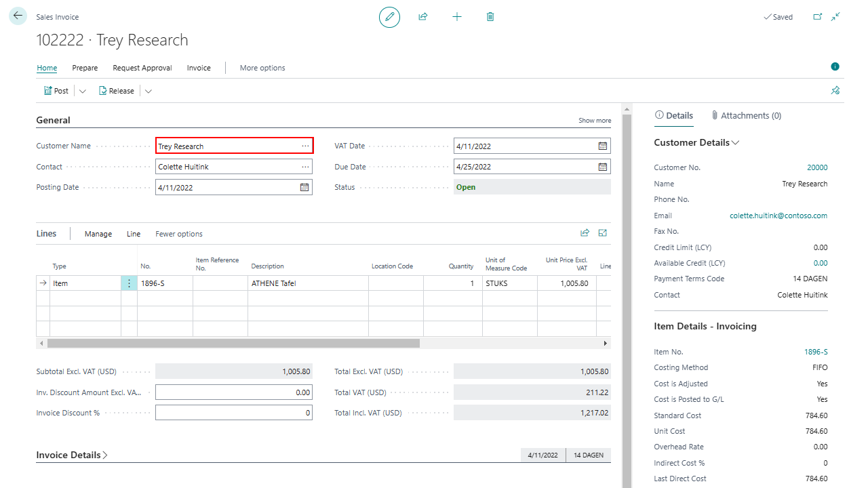868x488 pixels.
Task: Collapse the page with the diagonal arrows icon
Action: tap(835, 17)
